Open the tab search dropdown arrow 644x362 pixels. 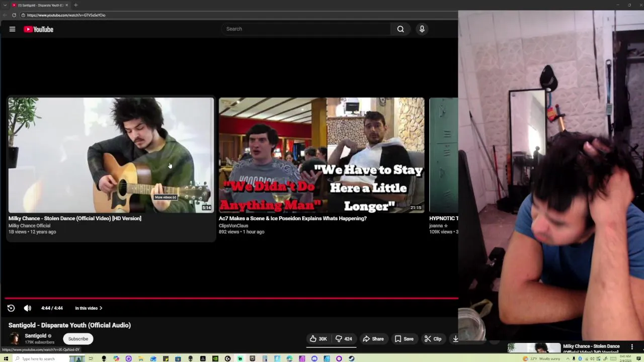point(5,5)
